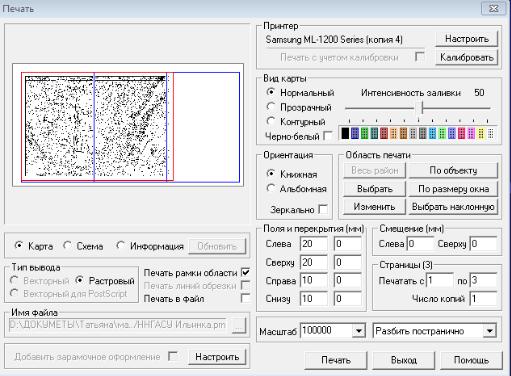Click the Изменить button
Image resolution: width=511 pixels, height=376 pixels.
coord(375,207)
